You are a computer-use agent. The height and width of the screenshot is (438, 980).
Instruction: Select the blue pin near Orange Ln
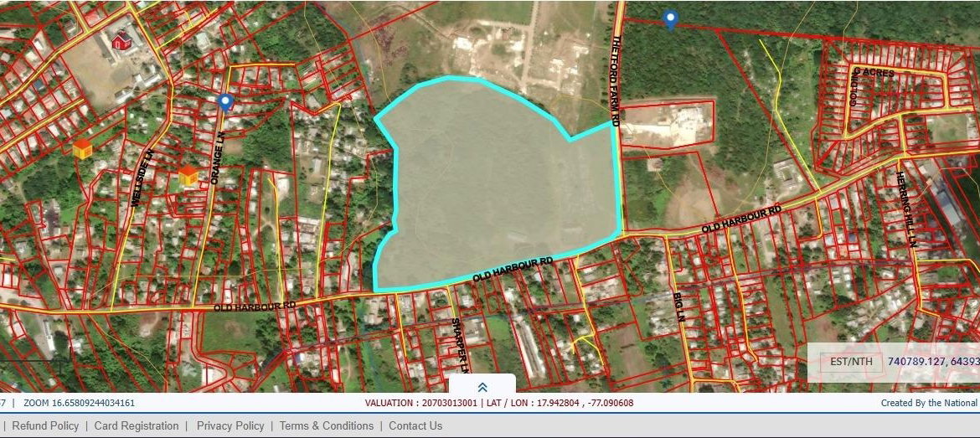[x=225, y=102]
